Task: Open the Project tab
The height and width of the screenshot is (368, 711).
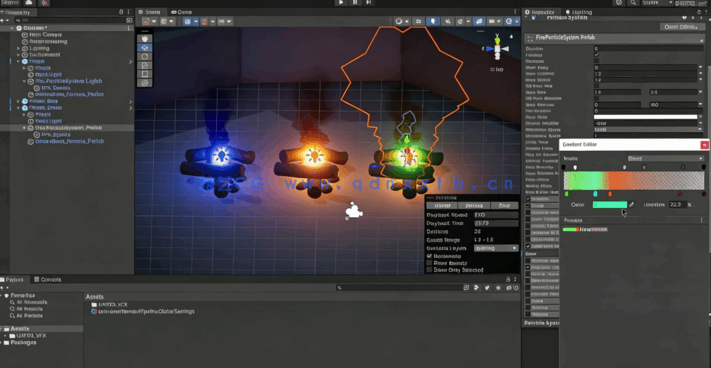Action: coord(15,280)
